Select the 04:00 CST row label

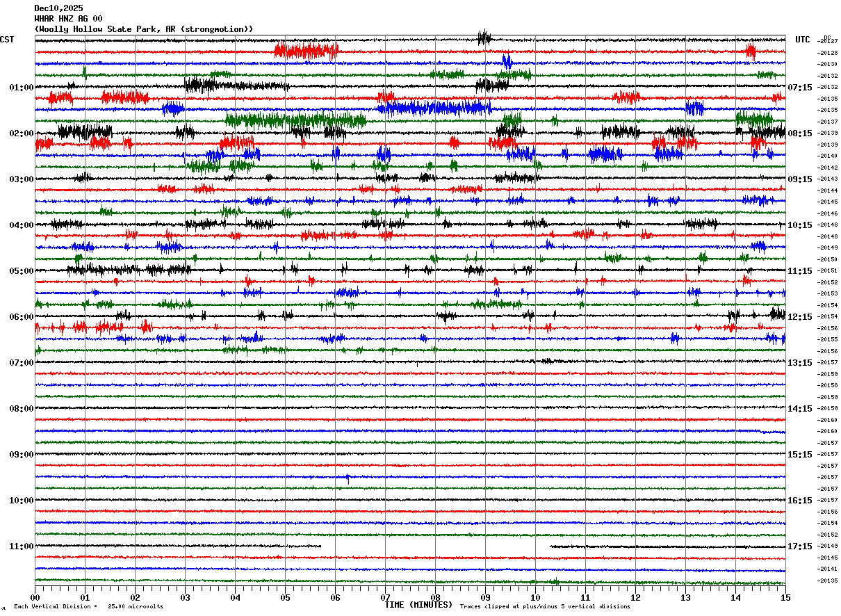point(22,225)
